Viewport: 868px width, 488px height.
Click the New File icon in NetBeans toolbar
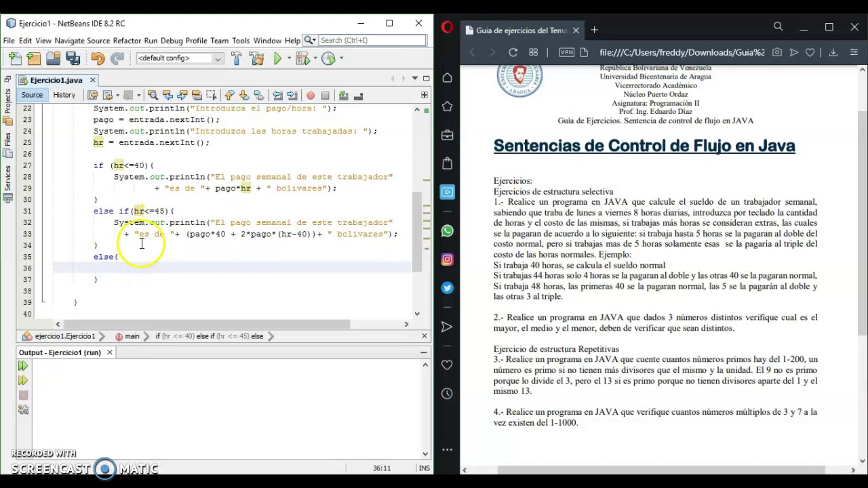coord(14,58)
